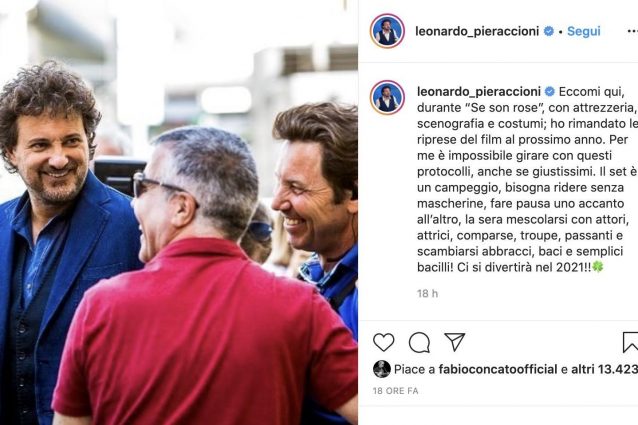
Task: Click the 18 ORE FA post time
Action: click(395, 391)
